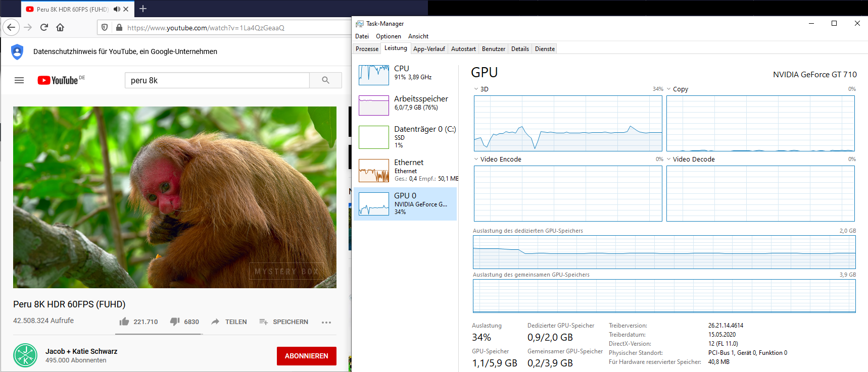Switch to the Leistung tab
The width and height of the screenshot is (868, 372).
tap(396, 48)
